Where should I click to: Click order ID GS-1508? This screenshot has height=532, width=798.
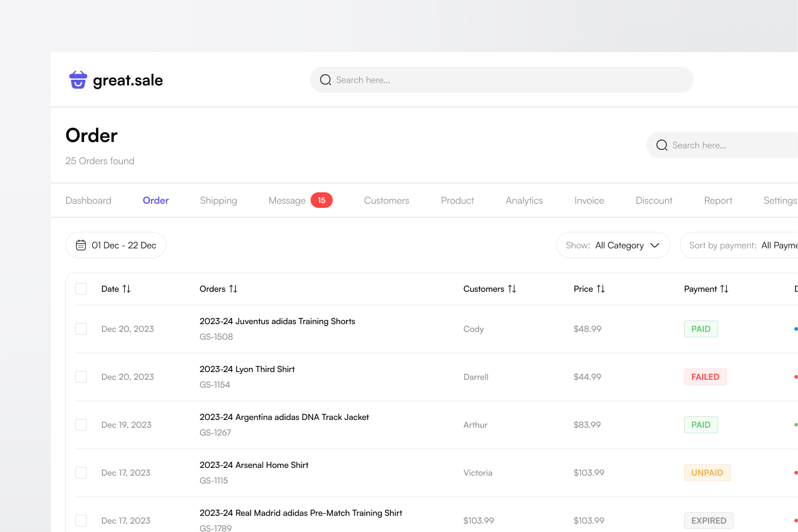[x=216, y=337]
